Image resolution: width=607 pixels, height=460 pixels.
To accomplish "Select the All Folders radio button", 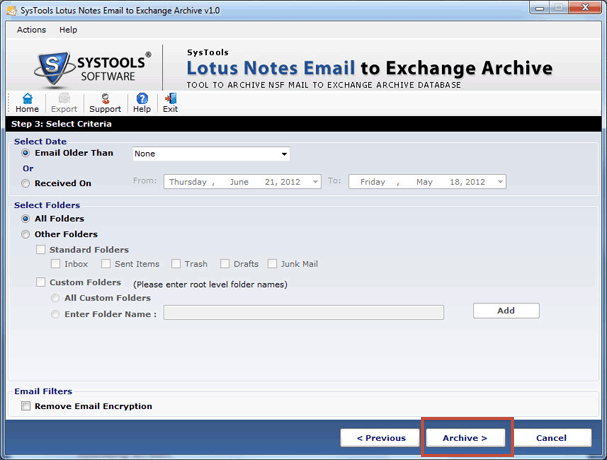I will tap(26, 219).
